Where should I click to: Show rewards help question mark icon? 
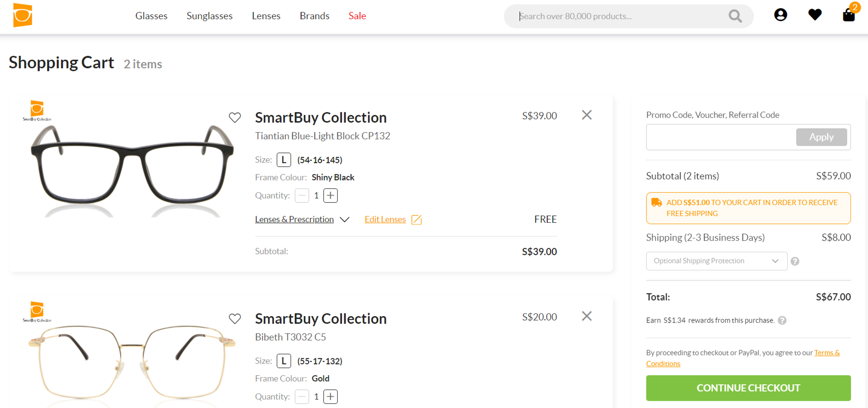782,320
